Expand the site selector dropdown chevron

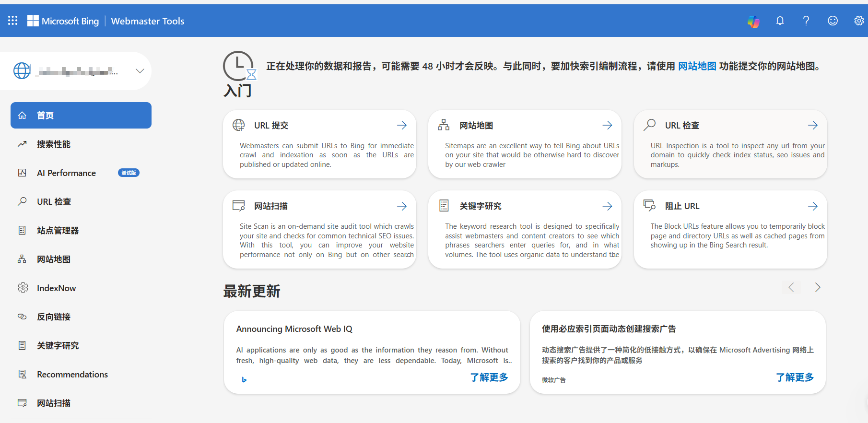140,71
